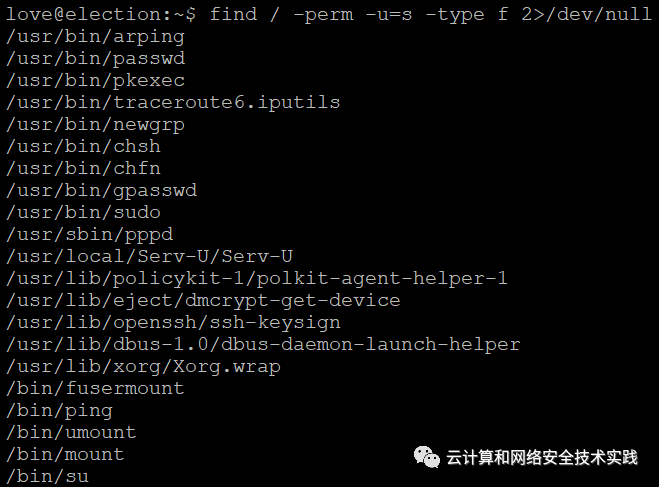The height and width of the screenshot is (487, 659).
Task: Click the dmcrypt-get-device path line
Action: pyautogui.click(x=203, y=300)
